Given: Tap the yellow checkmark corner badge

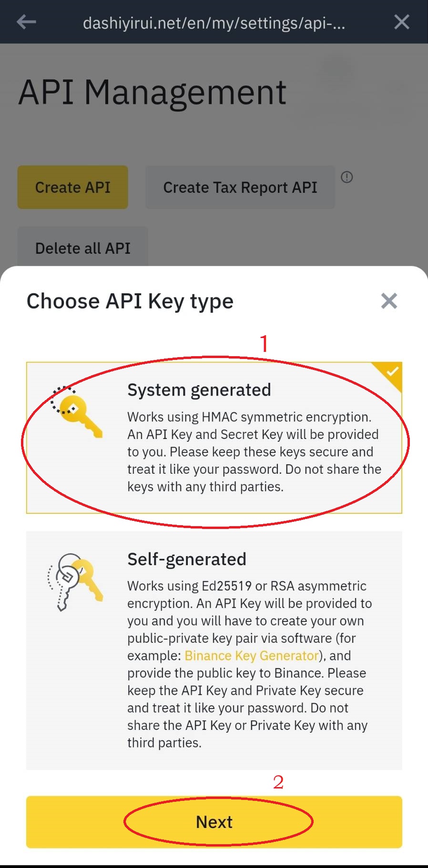Looking at the screenshot, I should pos(392,372).
